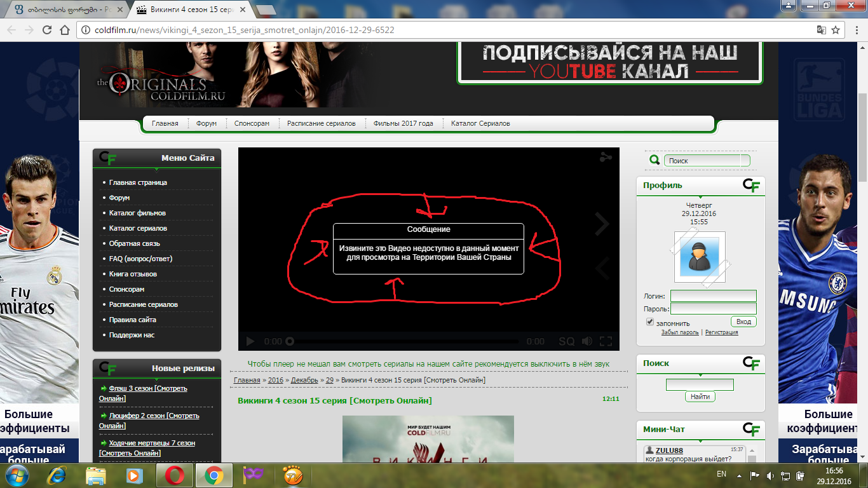Click the browser address bar
The width and height of the screenshot is (868, 488).
(x=445, y=30)
